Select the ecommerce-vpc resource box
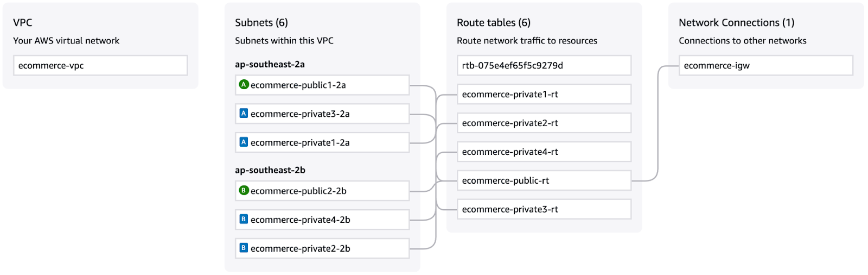 pos(100,66)
